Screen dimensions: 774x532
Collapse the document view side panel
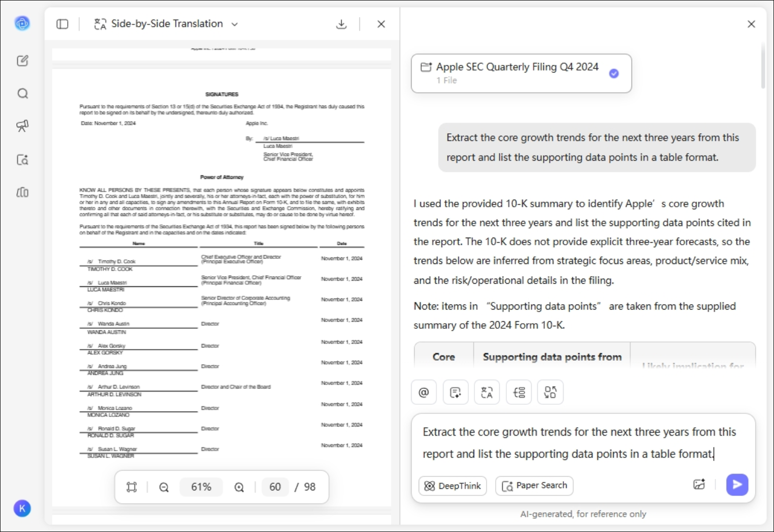[x=62, y=24]
